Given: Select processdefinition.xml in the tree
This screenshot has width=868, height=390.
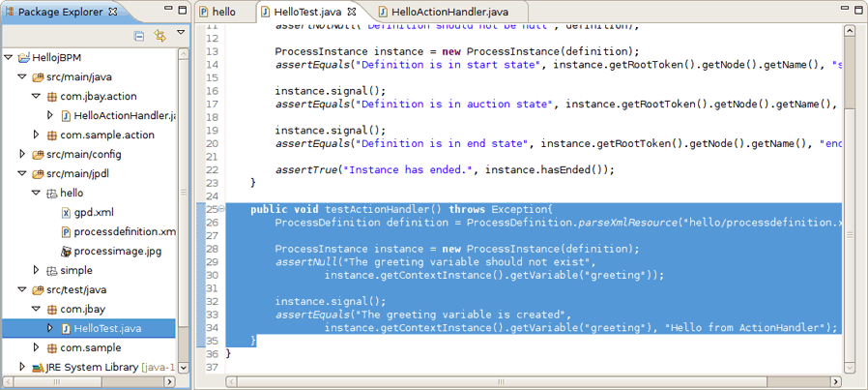Looking at the screenshot, I should click(125, 231).
